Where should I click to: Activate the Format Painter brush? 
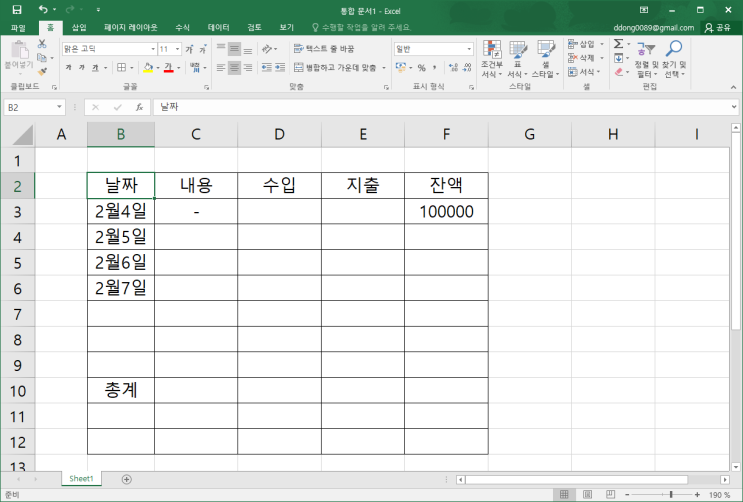[42, 72]
